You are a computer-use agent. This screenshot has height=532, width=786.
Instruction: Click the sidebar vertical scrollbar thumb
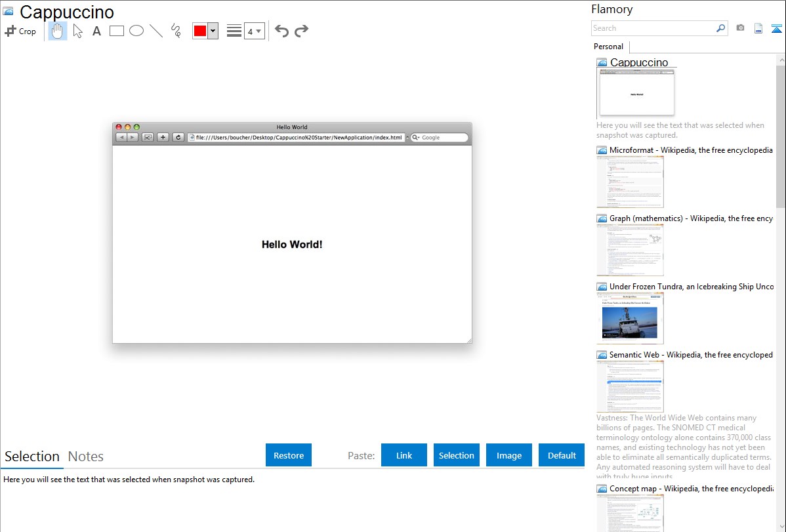(781, 136)
